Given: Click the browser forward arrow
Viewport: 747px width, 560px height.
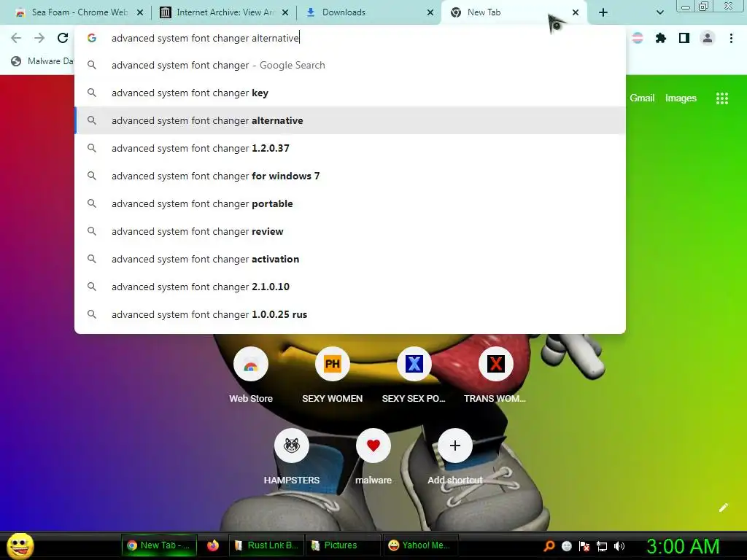Looking at the screenshot, I should click(x=39, y=38).
